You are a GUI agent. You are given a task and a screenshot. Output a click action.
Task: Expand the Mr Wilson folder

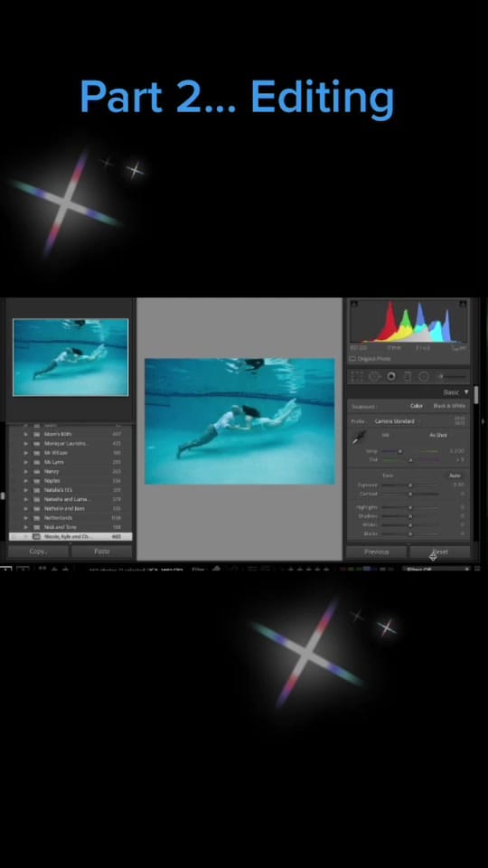[25, 453]
